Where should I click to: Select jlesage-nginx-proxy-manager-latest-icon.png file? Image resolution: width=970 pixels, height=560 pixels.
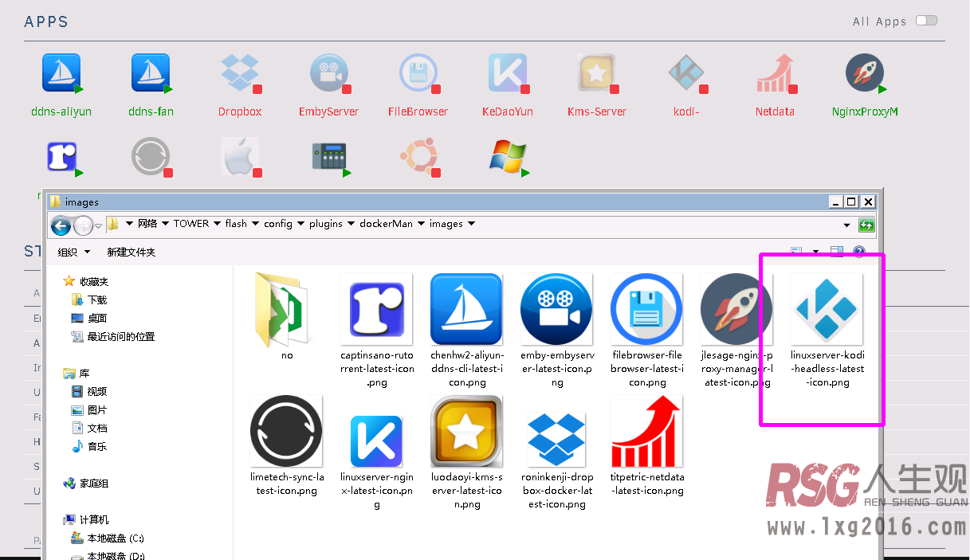pyautogui.click(x=736, y=331)
